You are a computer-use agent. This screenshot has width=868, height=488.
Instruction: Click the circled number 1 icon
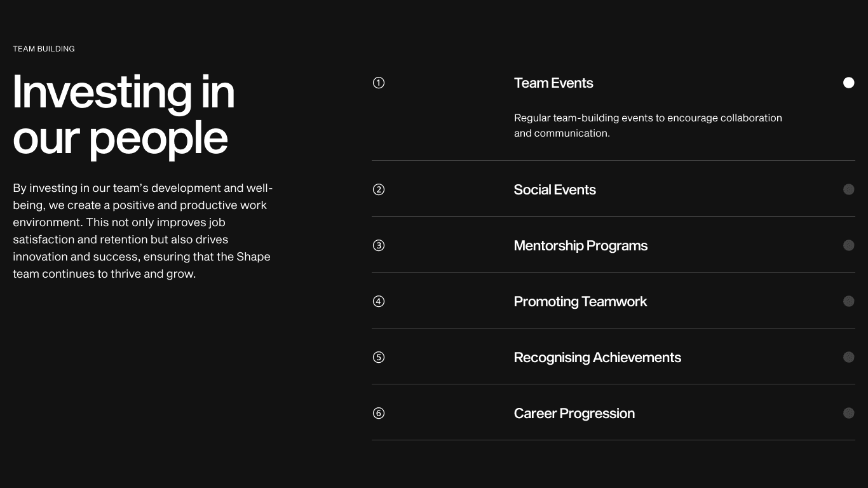(379, 83)
